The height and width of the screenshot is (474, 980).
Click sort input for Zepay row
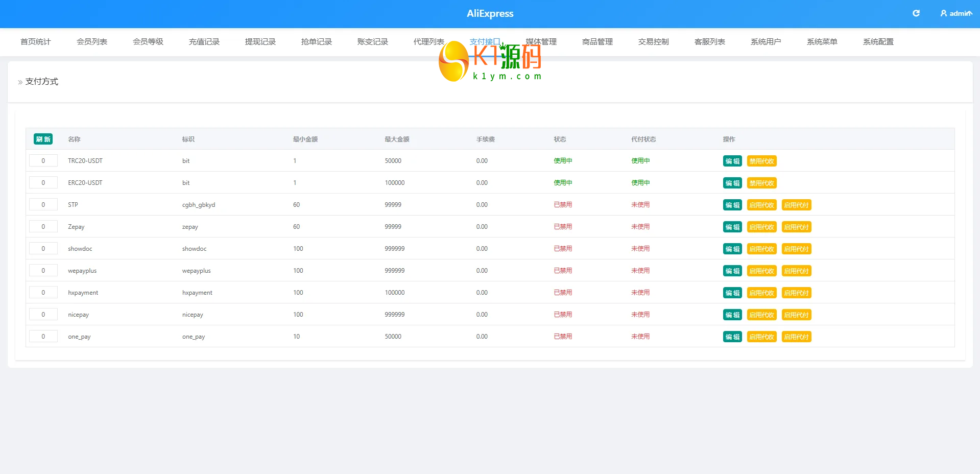tap(43, 227)
